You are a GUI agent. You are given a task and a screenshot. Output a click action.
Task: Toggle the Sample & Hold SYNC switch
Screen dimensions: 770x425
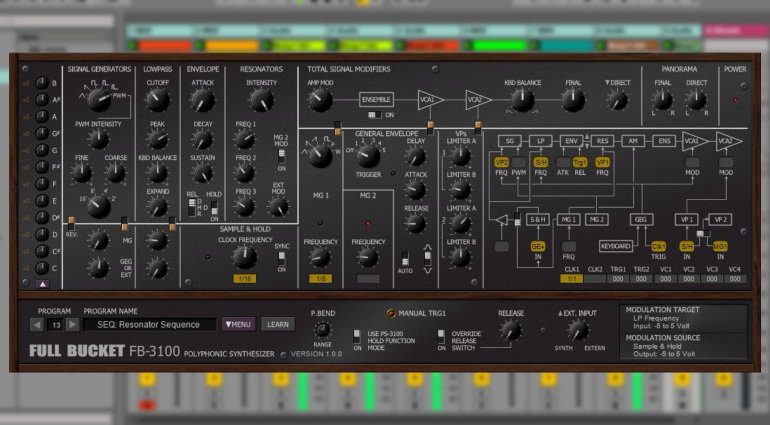click(281, 258)
